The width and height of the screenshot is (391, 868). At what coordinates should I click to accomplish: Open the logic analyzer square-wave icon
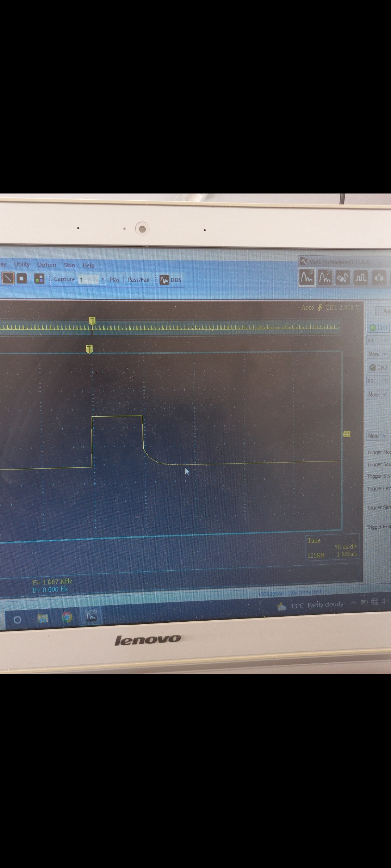[x=361, y=278]
